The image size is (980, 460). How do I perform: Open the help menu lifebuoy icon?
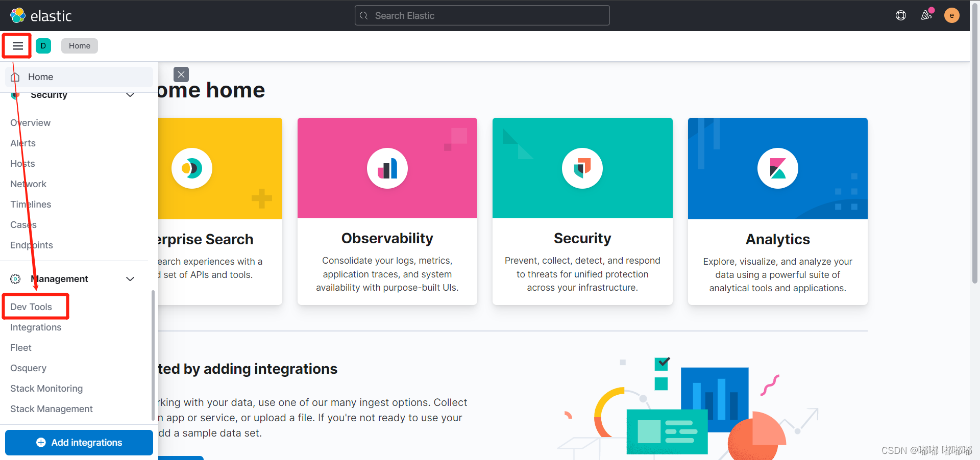coord(901,15)
